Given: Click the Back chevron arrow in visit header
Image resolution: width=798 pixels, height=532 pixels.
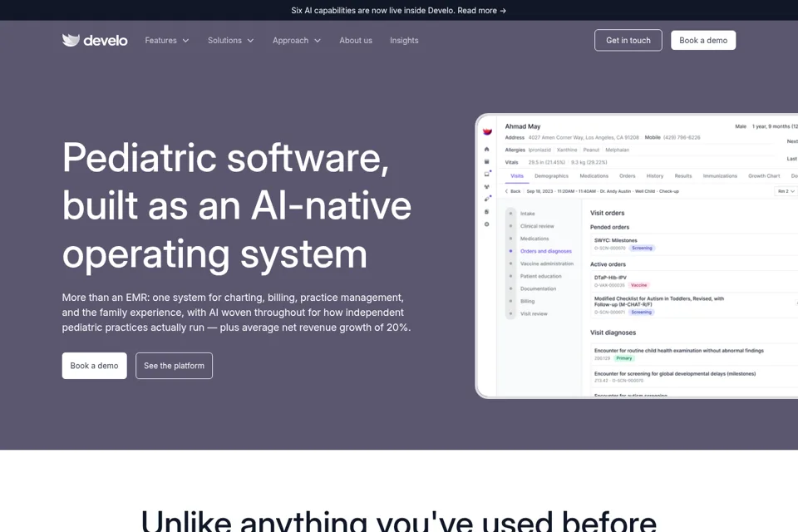Looking at the screenshot, I should tap(506, 191).
